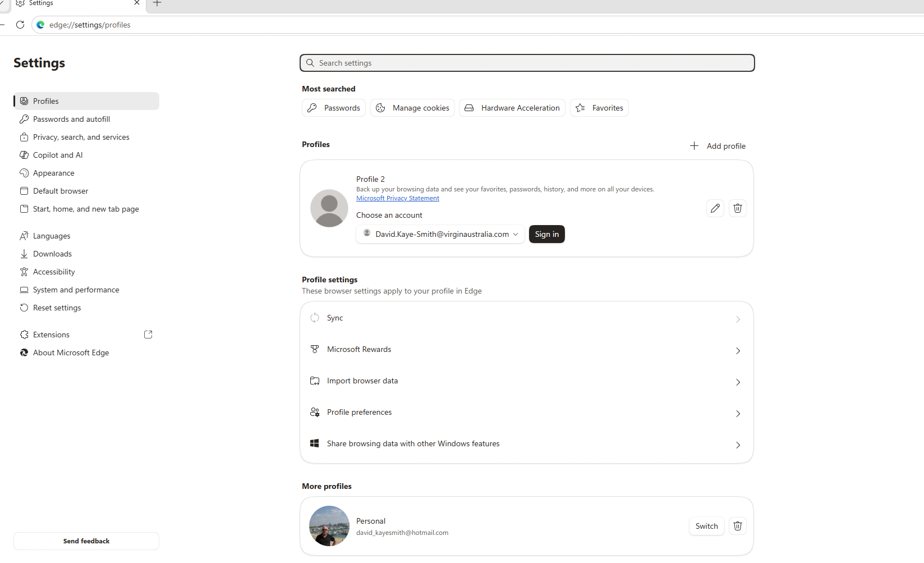This screenshot has width=924, height=563.
Task: Click the Extensions external-link icon
Action: point(148,335)
